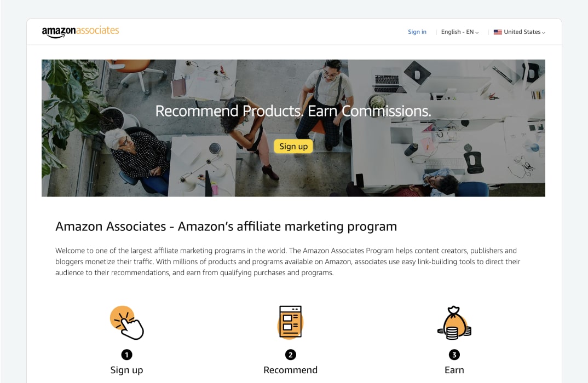This screenshot has height=383, width=588.
Task: Open the United States country dropdown
Action: pos(520,32)
